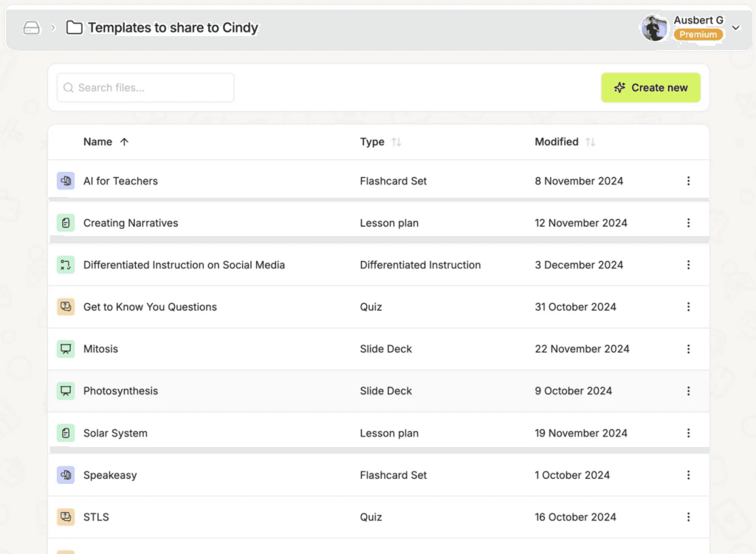
Task: Click the Create new button
Action: (x=650, y=88)
